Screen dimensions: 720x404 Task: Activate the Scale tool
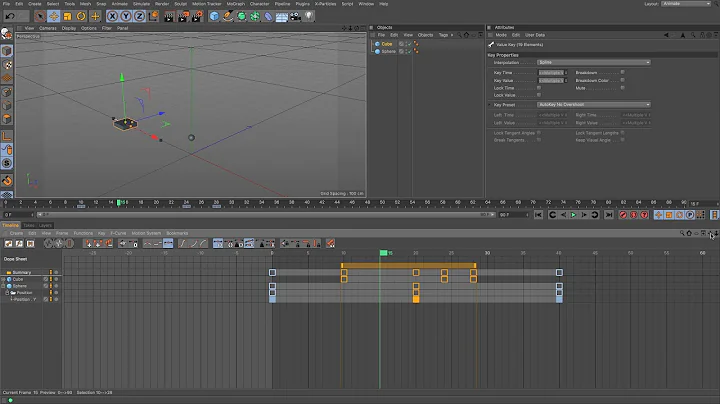[68, 17]
